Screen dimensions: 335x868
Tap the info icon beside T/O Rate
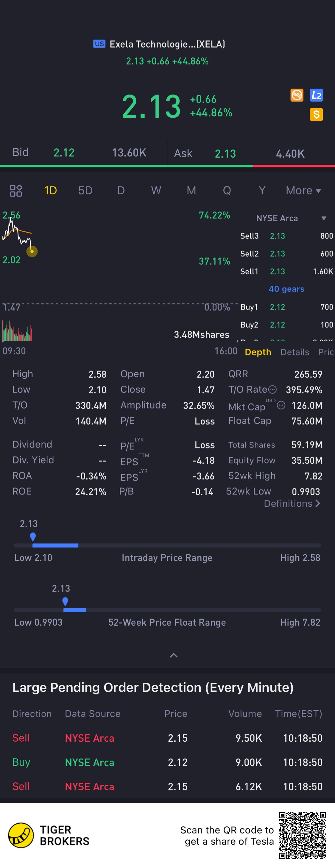[272, 390]
